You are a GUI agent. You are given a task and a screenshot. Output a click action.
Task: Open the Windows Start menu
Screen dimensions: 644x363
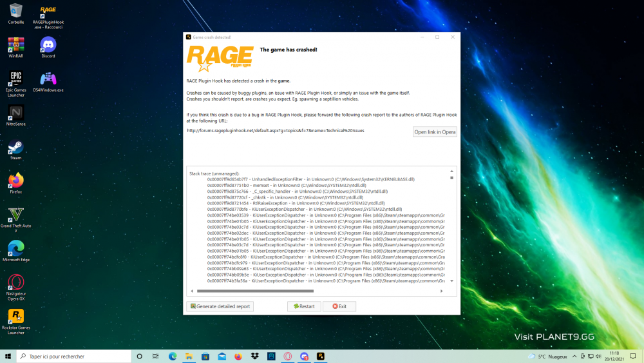coord(8,356)
